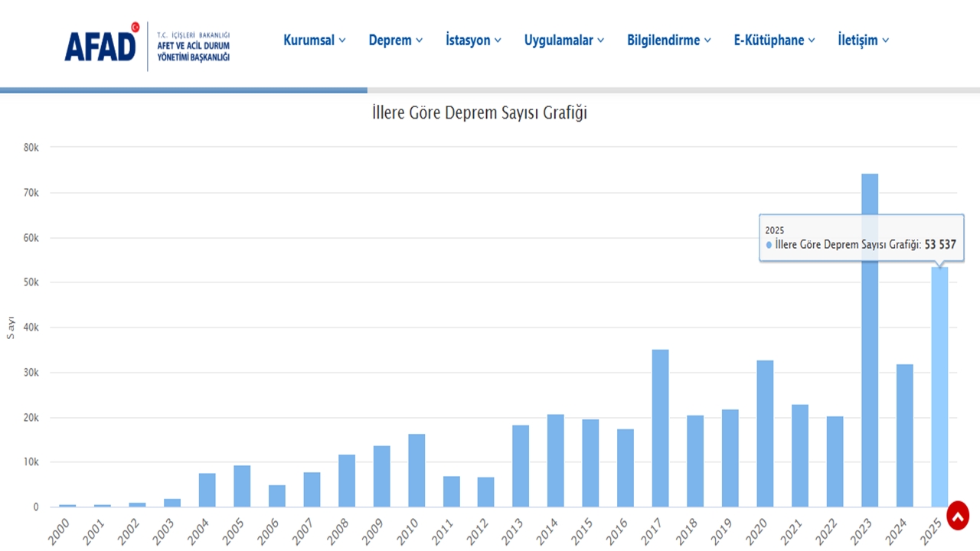Expand the E-Kütüphane dropdown

[x=811, y=41]
